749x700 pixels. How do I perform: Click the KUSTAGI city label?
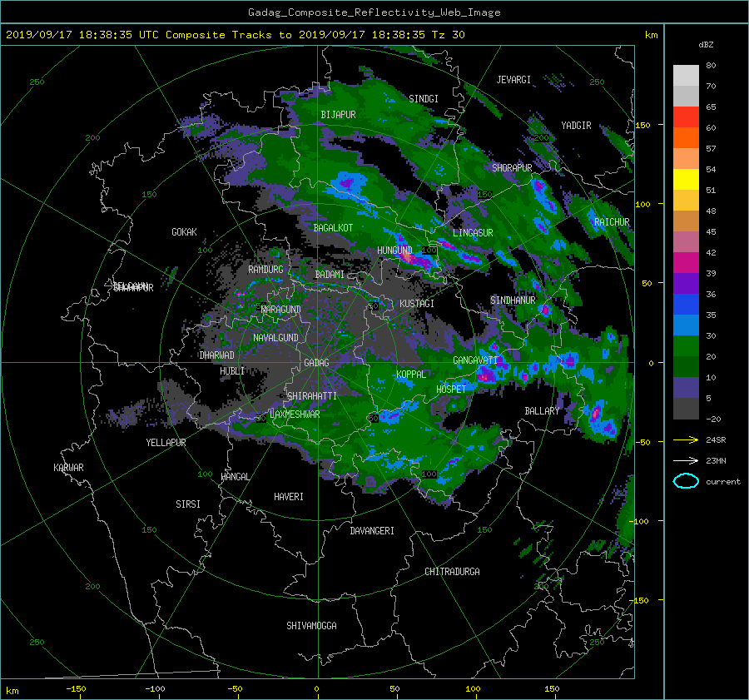(417, 304)
